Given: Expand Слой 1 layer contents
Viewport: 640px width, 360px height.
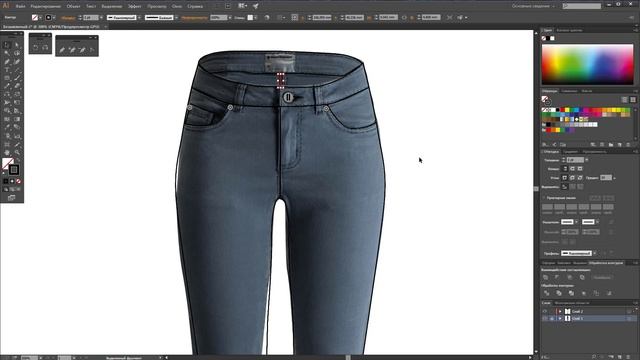Looking at the screenshot, I should [560, 318].
